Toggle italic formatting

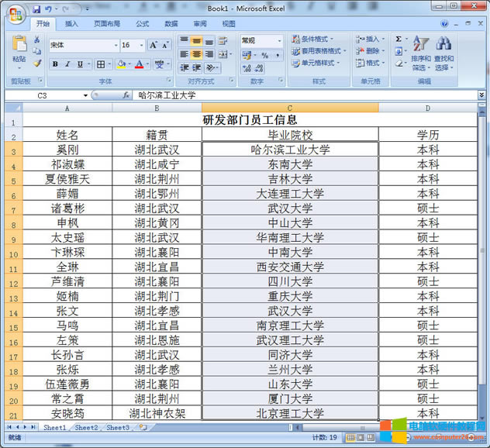click(x=67, y=64)
